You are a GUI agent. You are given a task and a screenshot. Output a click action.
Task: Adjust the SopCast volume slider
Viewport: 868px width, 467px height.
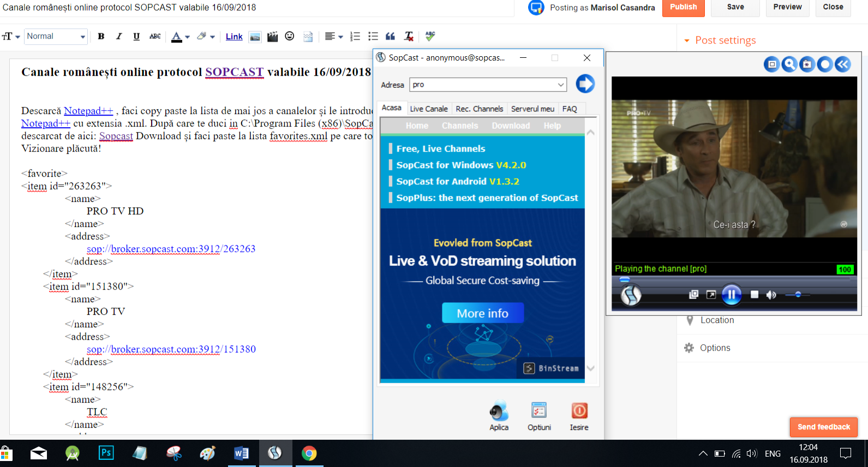[798, 295]
